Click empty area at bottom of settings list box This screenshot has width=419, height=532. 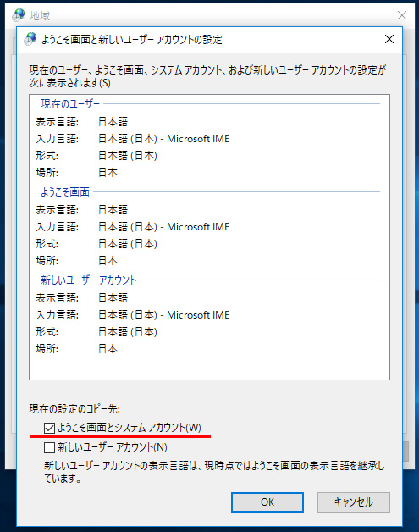[x=209, y=367]
